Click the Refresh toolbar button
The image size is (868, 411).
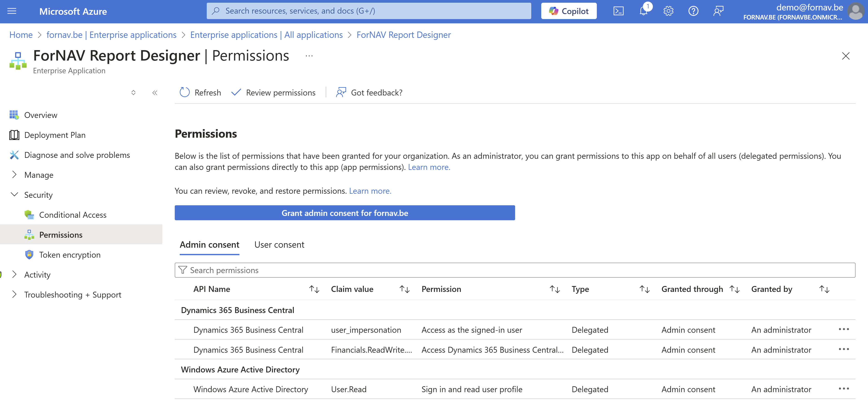(200, 92)
